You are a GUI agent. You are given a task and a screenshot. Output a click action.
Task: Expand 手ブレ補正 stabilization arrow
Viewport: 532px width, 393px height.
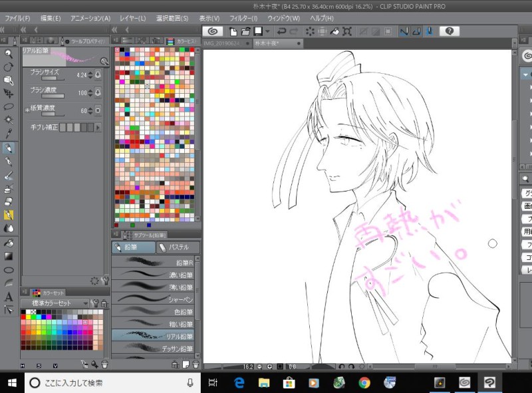pyautogui.click(x=98, y=128)
